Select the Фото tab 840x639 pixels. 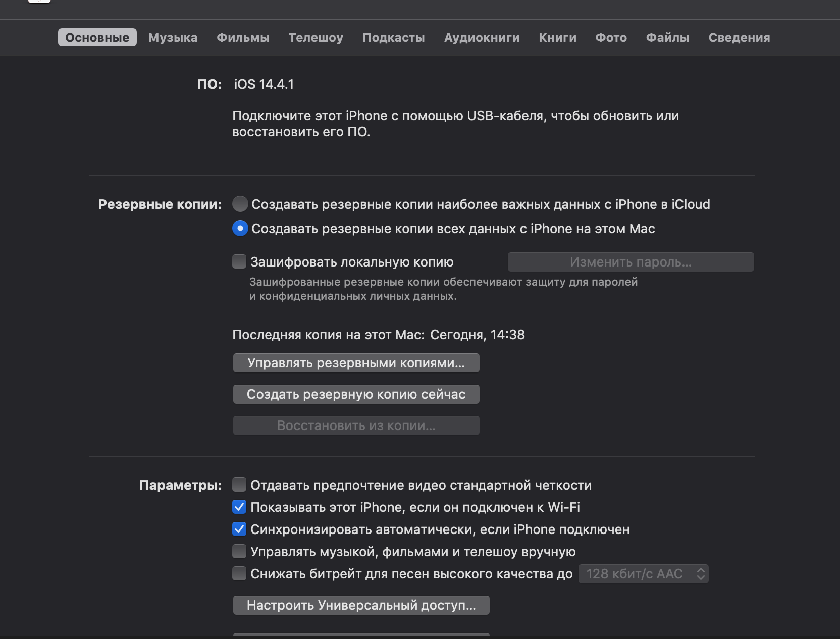coord(611,37)
